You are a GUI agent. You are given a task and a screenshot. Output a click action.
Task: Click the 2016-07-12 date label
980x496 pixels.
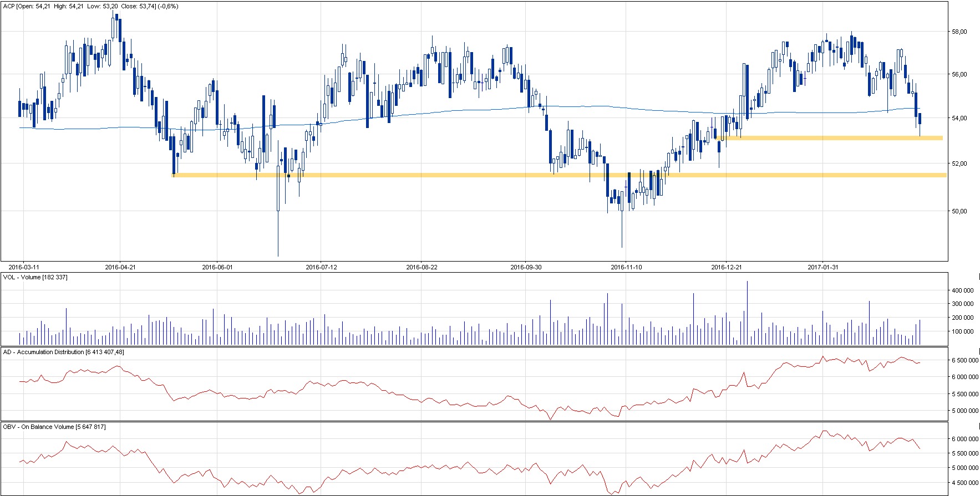(321, 267)
